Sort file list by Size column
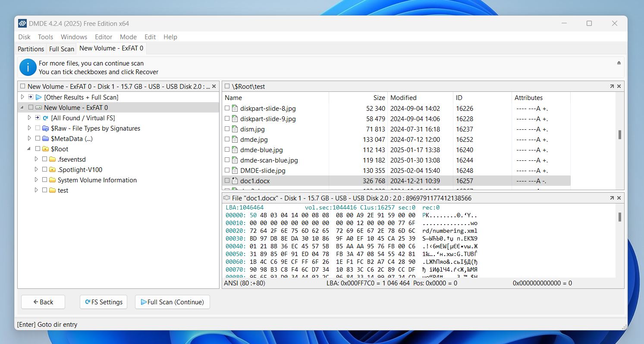Screen dimensions: 644x344 click(358, 98)
